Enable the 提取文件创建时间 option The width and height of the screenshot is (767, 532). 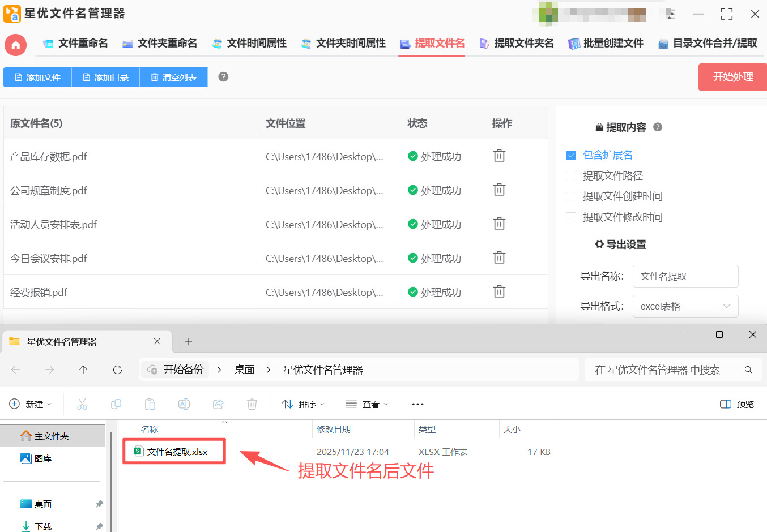pos(570,196)
